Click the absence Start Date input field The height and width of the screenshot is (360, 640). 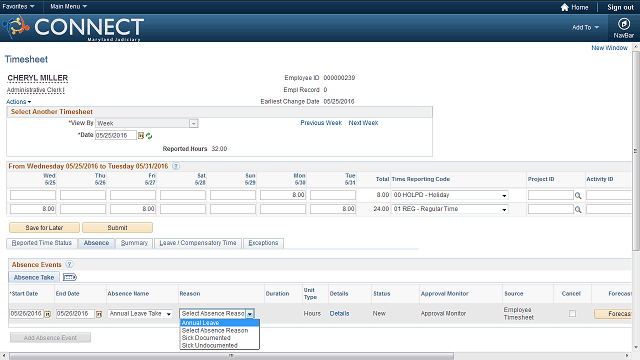tap(27, 313)
